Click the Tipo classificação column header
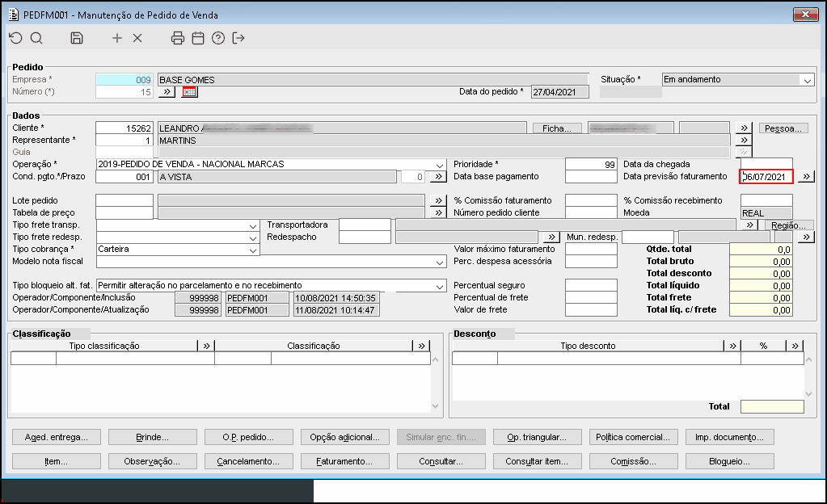827x504 pixels. tap(104, 346)
